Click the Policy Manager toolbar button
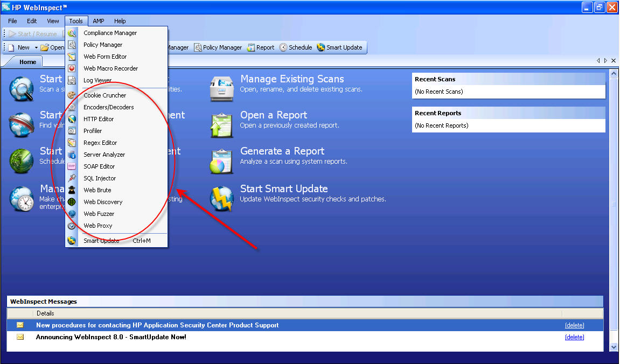The width and height of the screenshot is (620, 364). (218, 47)
